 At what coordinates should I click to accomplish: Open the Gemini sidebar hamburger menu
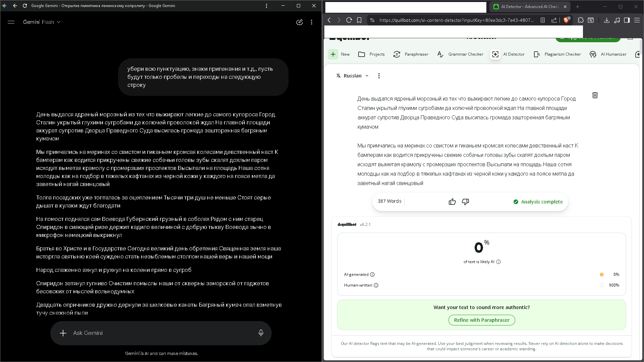11,22
